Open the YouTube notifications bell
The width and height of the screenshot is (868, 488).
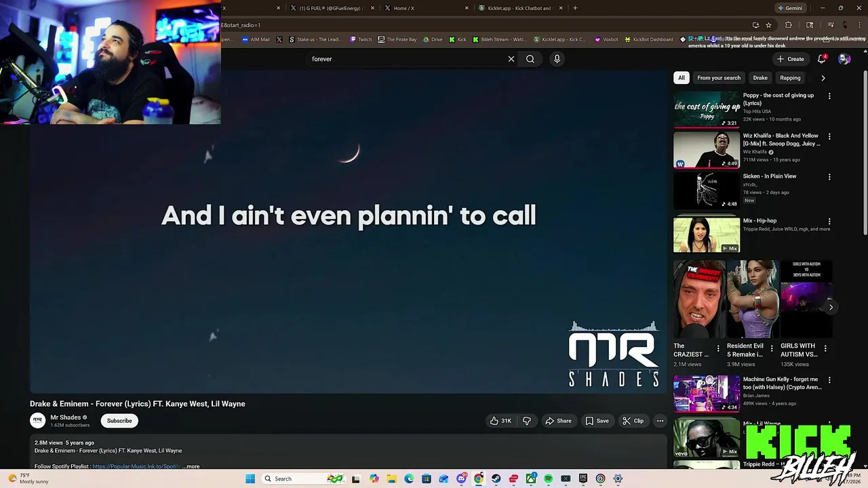coord(822,59)
